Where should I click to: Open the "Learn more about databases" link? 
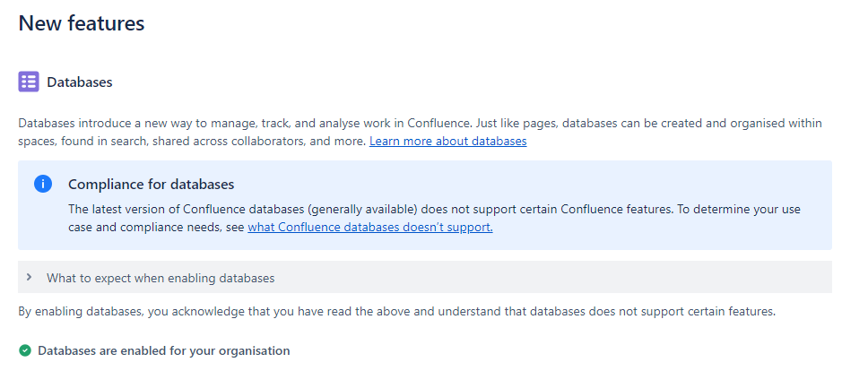447,141
